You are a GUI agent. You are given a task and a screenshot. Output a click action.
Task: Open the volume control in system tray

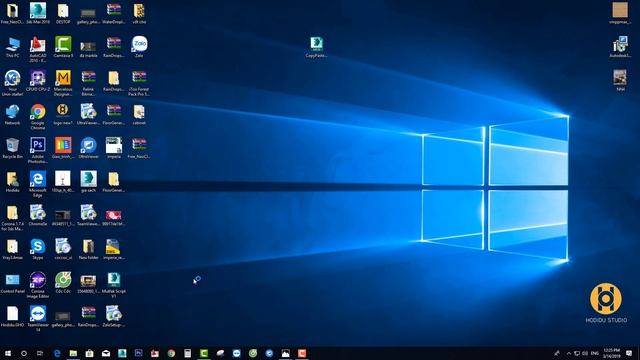click(585, 353)
